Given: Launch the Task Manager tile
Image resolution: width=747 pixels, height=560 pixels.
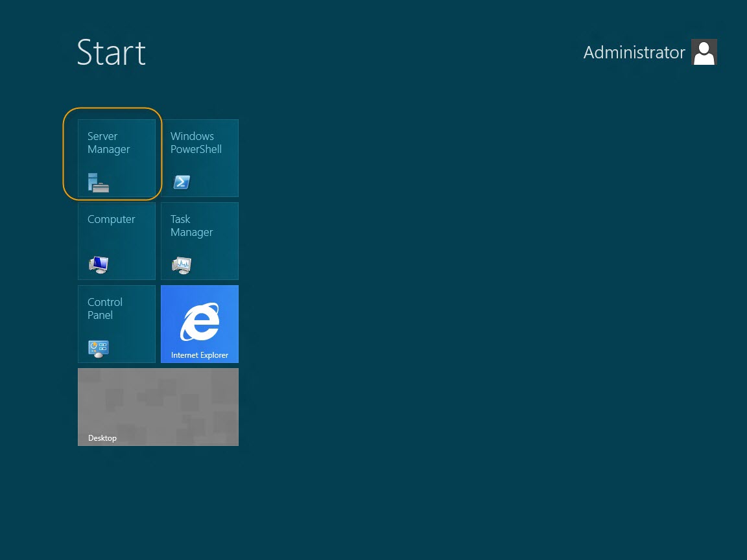Looking at the screenshot, I should (x=200, y=241).
